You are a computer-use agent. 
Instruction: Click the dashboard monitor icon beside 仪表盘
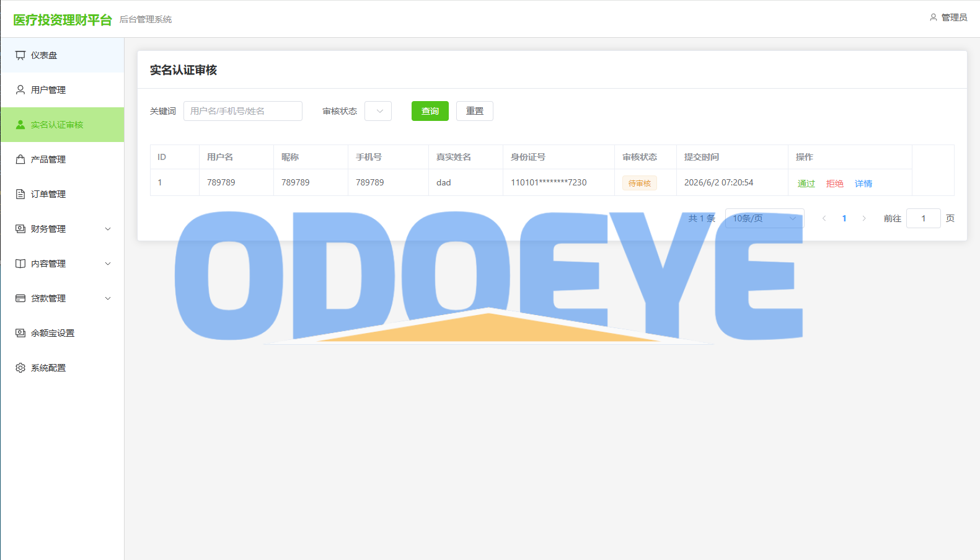20,55
